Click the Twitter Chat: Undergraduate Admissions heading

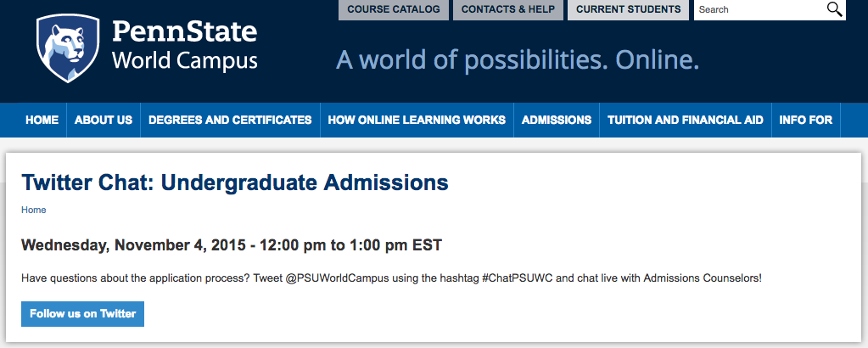point(235,182)
